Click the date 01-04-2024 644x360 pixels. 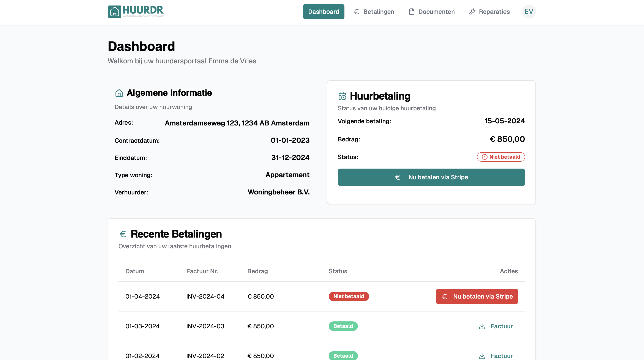pyautogui.click(x=142, y=296)
